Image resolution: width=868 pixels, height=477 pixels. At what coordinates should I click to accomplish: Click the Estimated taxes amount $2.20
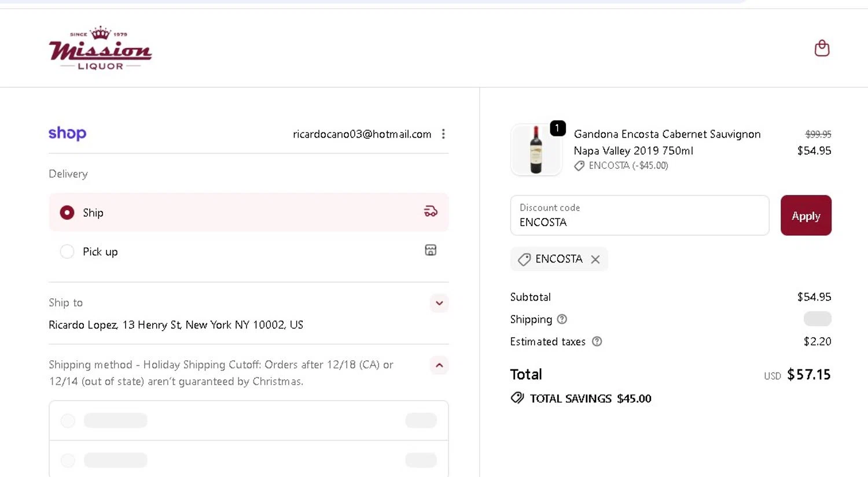817,342
